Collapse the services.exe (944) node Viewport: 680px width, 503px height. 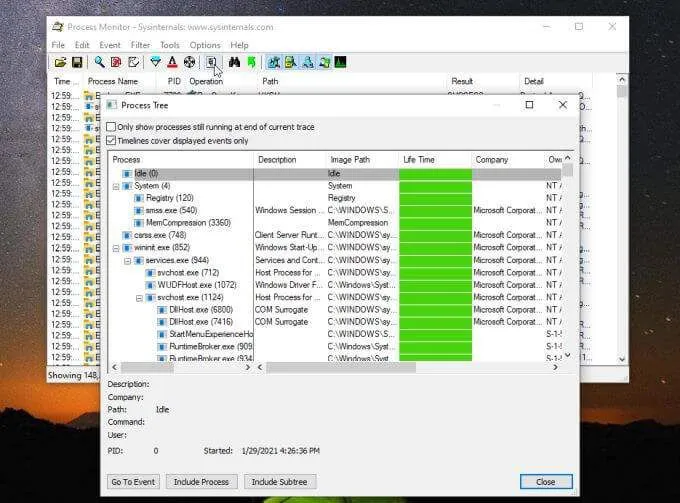pos(128,261)
